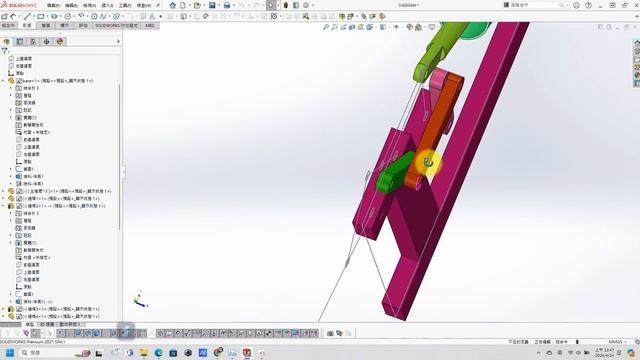
Task: Open the DimXpertManager crosshair tab icon
Action: [47, 42]
